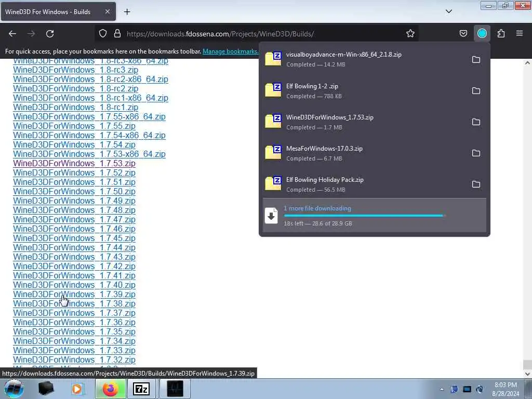Open tracking protection shield icon
The width and height of the screenshot is (532, 399).
pos(103,34)
